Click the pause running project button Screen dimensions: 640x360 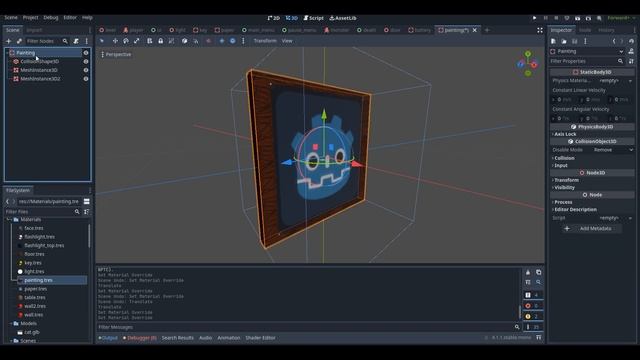(545, 18)
